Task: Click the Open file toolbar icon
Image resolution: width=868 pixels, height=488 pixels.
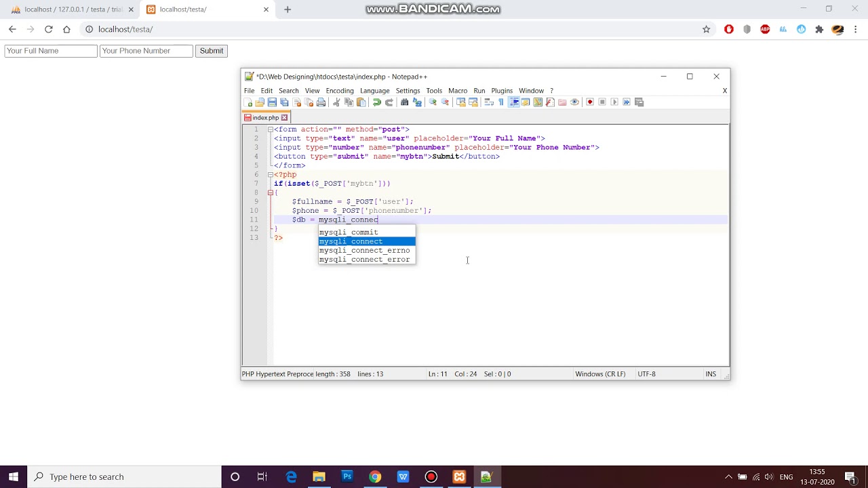Action: (x=260, y=102)
